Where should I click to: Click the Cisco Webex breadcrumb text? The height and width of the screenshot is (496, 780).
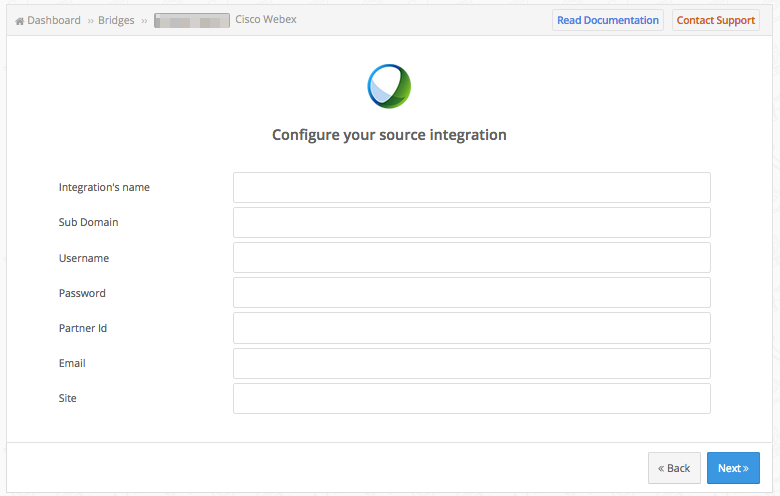[x=266, y=19]
